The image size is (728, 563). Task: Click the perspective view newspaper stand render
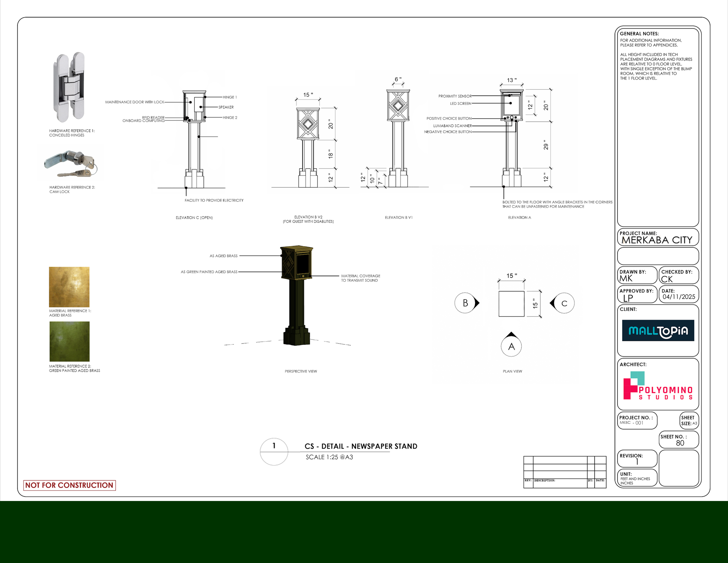[x=297, y=295]
